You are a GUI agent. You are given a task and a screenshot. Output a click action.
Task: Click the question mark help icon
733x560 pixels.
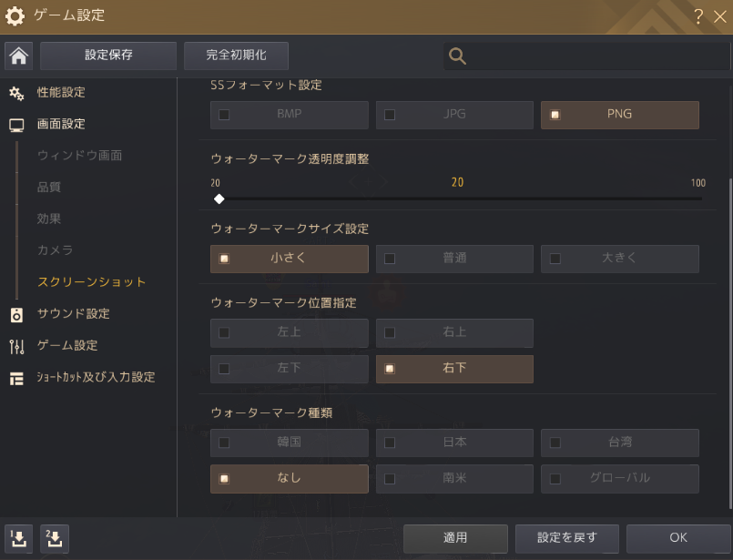(698, 15)
